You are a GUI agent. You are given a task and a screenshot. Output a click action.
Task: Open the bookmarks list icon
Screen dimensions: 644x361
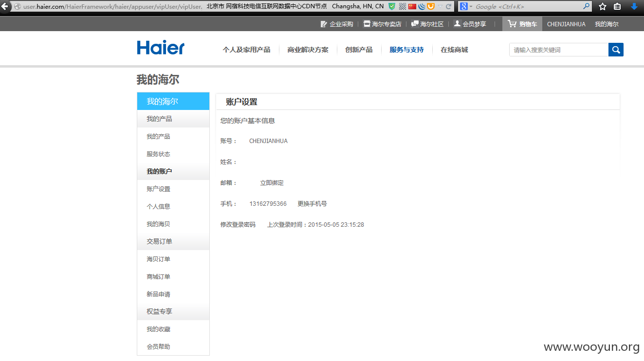(x=617, y=6)
